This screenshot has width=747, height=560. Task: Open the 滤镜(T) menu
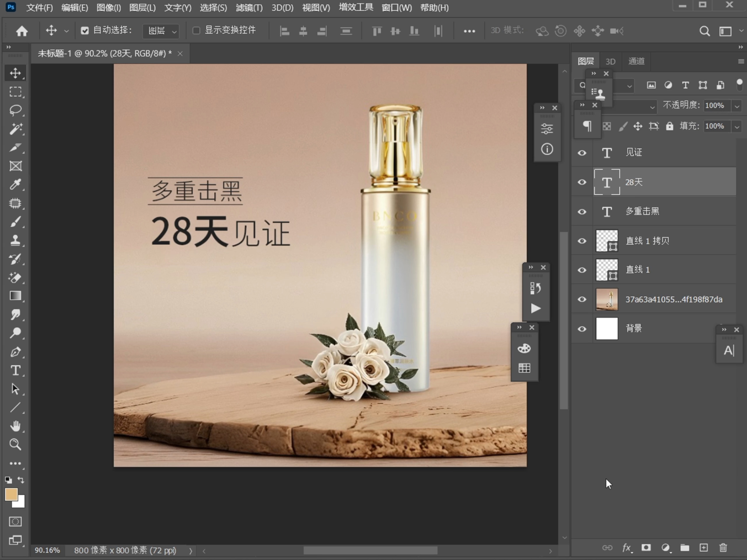click(249, 7)
